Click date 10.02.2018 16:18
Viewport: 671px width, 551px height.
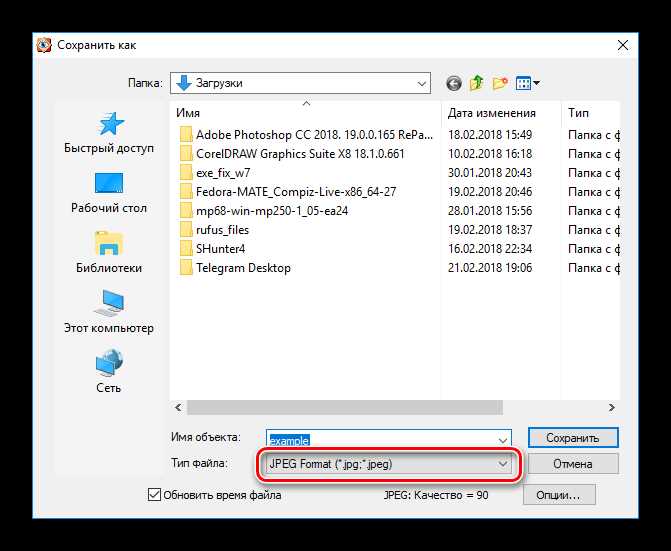coord(490,154)
